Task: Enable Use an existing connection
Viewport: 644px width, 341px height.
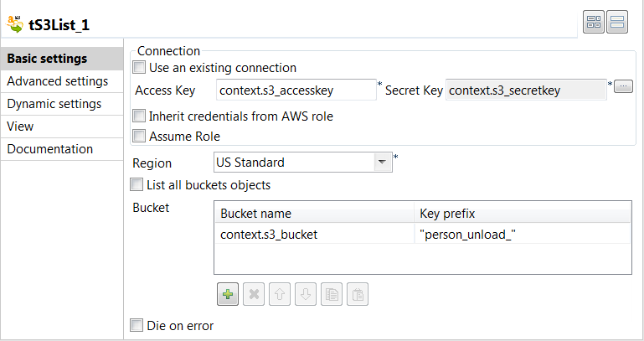Action: click(139, 68)
